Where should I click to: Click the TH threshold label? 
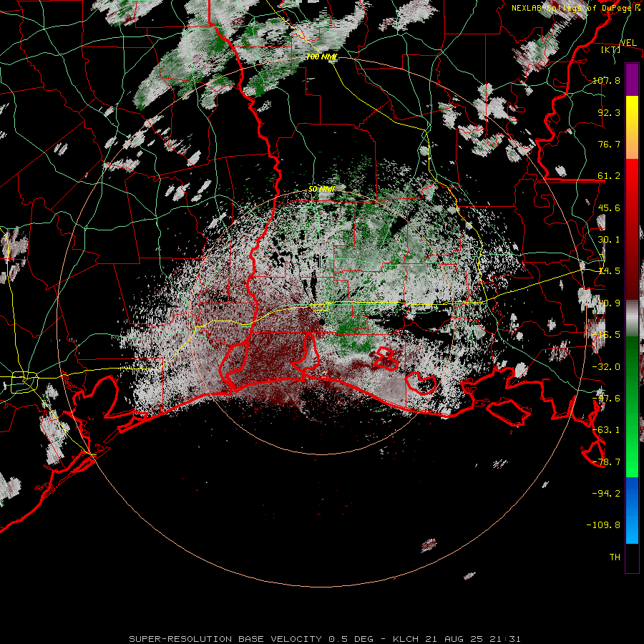(615, 557)
